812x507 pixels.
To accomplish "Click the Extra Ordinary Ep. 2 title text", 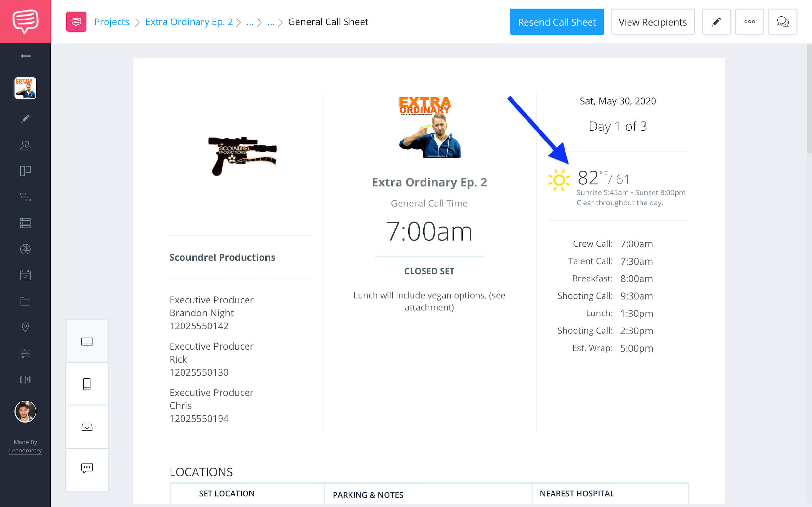I will [x=429, y=182].
